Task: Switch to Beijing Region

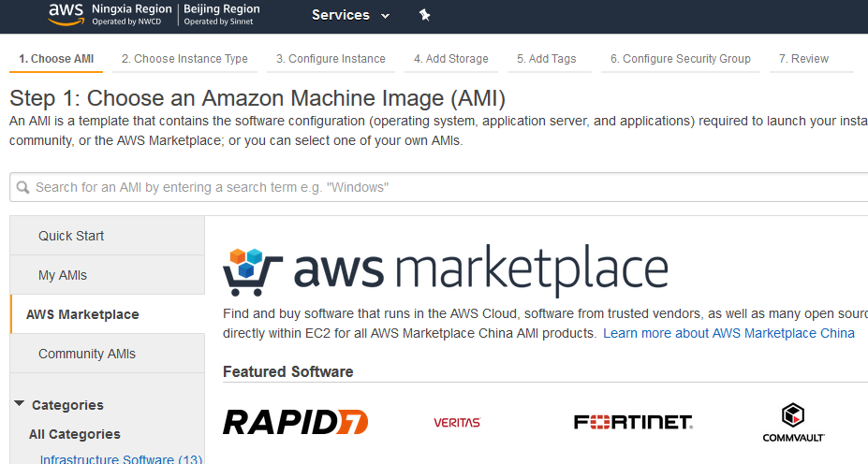Action: [x=221, y=15]
